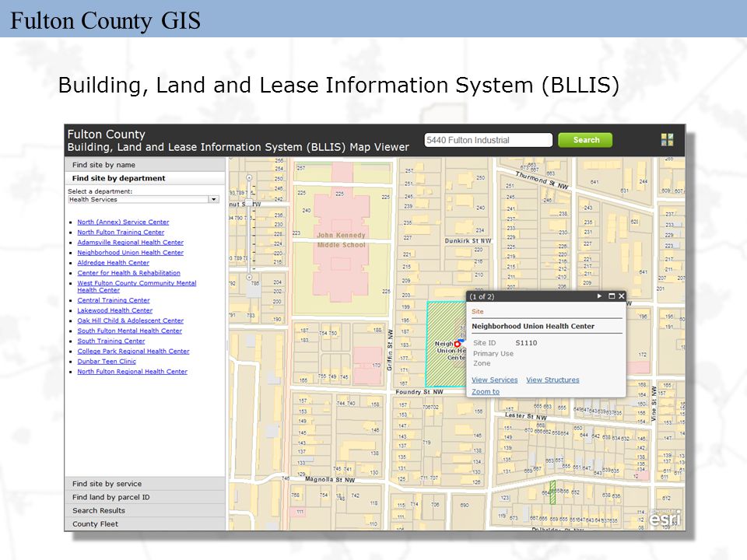Open West Fulton County Community Mental Health Center

click(x=137, y=286)
